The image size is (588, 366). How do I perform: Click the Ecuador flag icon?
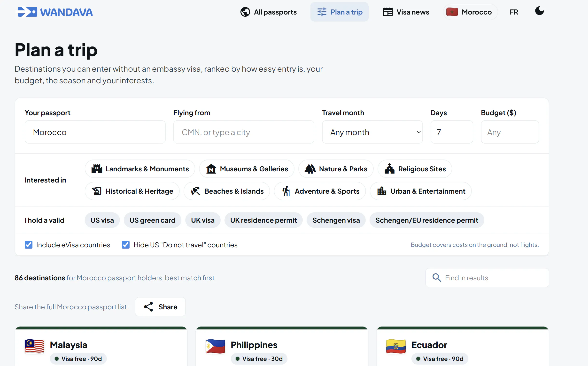tap(396, 347)
